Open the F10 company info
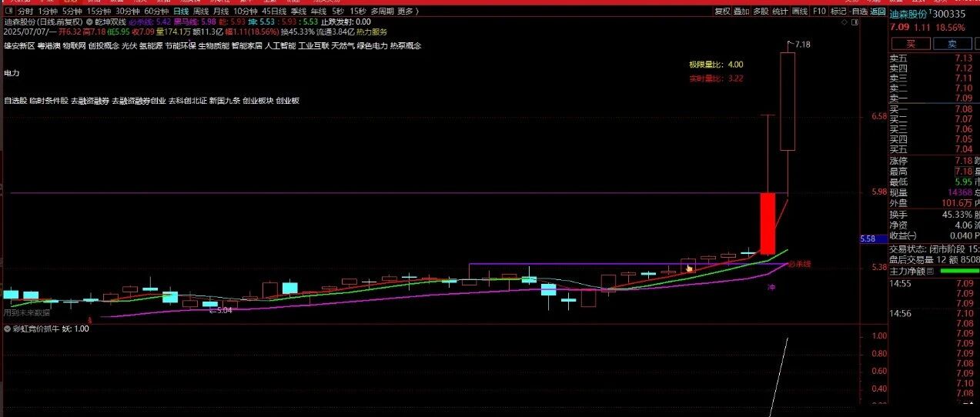The width and height of the screenshot is (980, 417). click(x=819, y=12)
